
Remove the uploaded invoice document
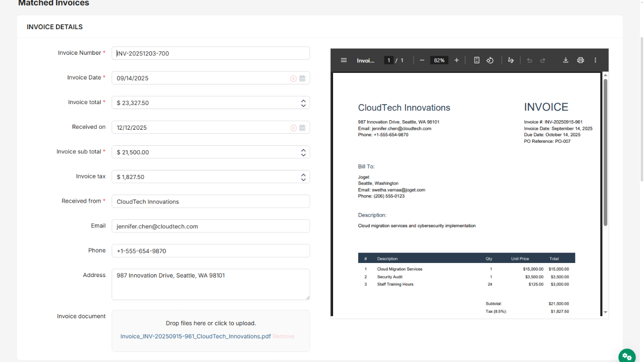pyautogui.click(x=283, y=336)
